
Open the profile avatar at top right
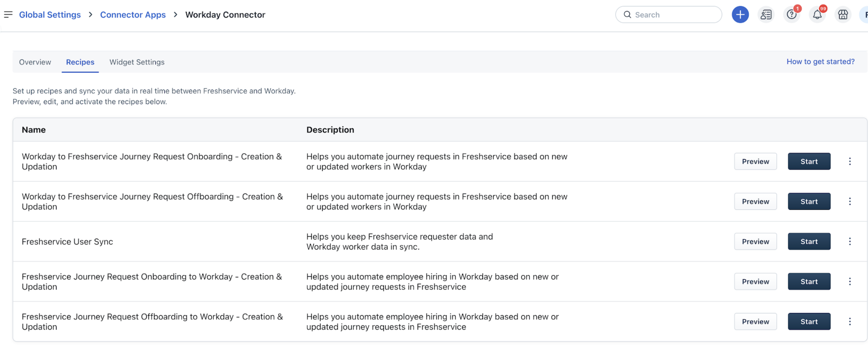tap(864, 14)
